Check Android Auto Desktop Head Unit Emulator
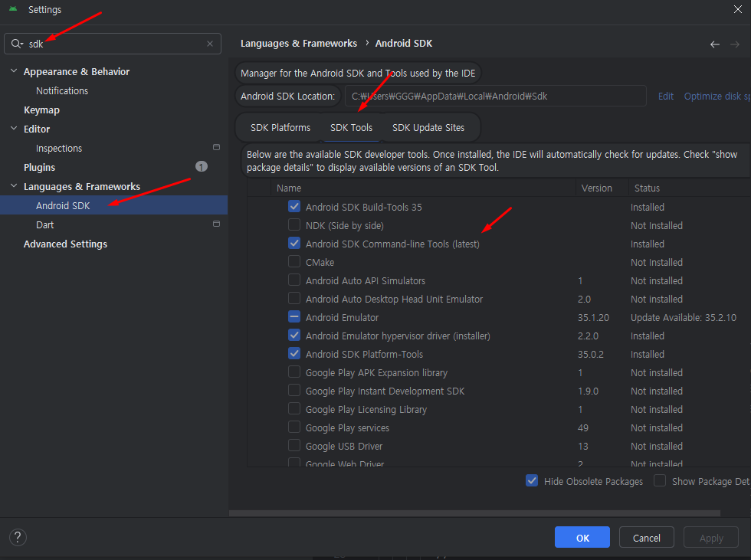 click(294, 298)
